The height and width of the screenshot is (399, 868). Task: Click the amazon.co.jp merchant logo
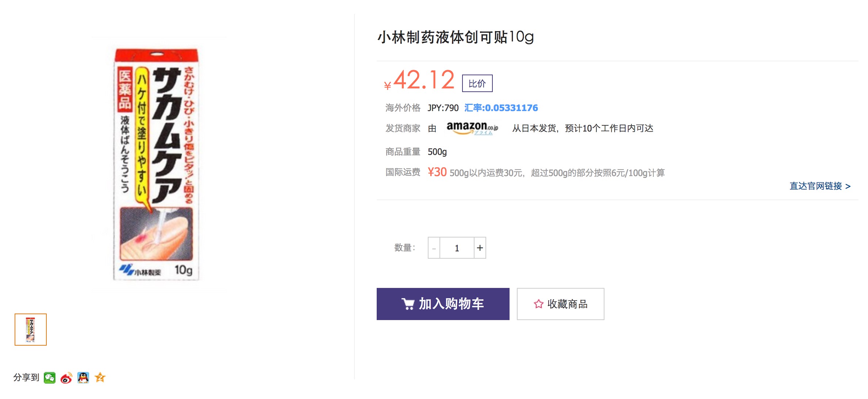click(472, 128)
